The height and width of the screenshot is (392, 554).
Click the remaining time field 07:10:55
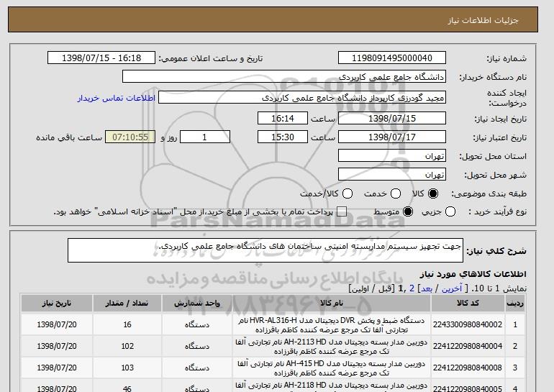pyautogui.click(x=130, y=137)
